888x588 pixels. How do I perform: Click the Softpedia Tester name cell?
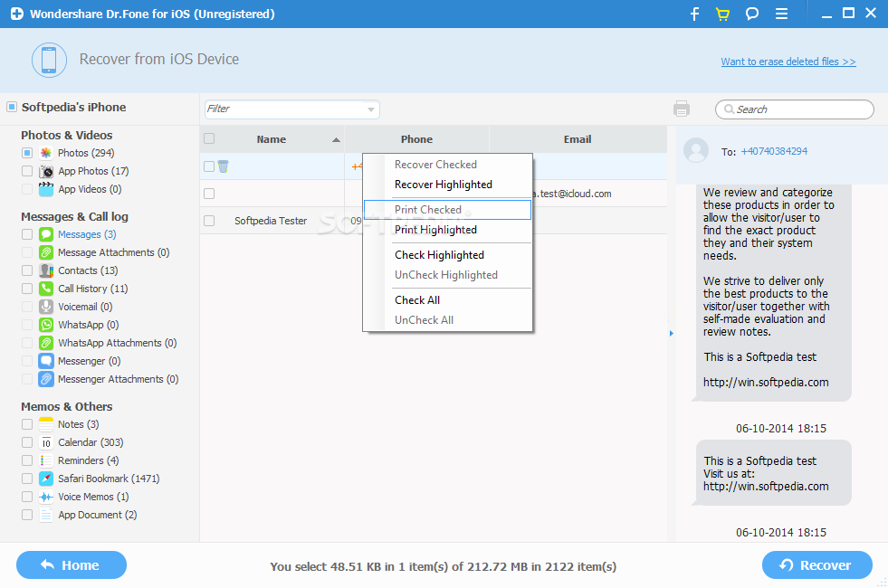click(271, 221)
